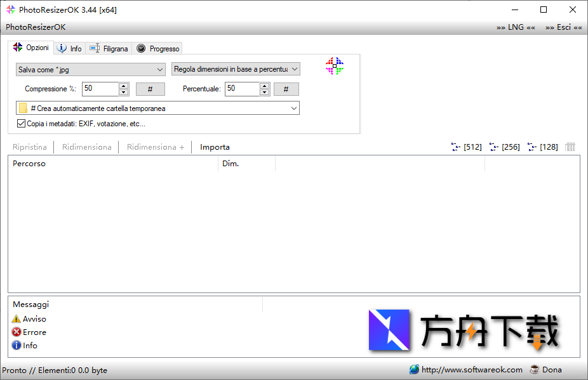Set thumbnail size to [256]
The image size is (588, 380).
(505, 147)
